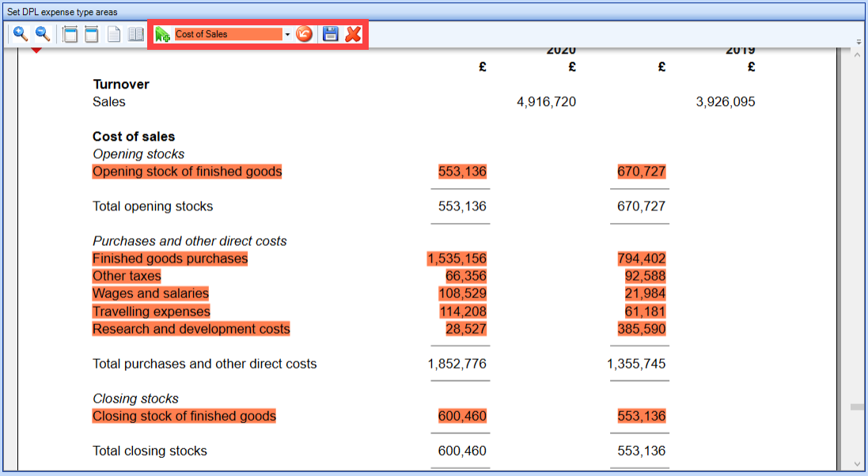
Task: Open the toolbar overflow options arrow
Action: click(859, 42)
